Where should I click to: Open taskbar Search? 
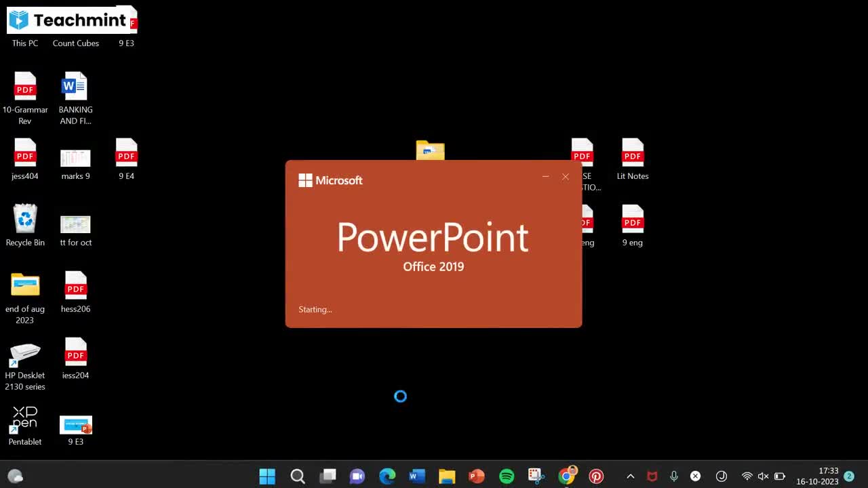coord(297,476)
